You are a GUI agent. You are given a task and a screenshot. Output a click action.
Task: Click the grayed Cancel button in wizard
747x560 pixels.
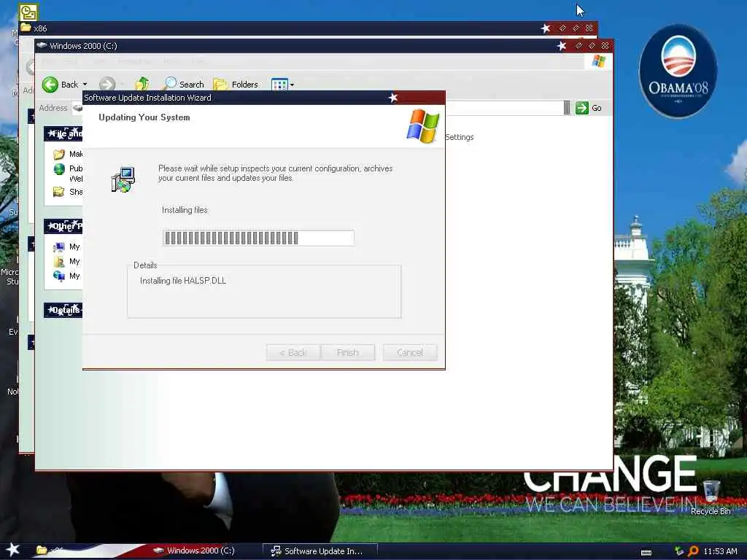coord(410,352)
